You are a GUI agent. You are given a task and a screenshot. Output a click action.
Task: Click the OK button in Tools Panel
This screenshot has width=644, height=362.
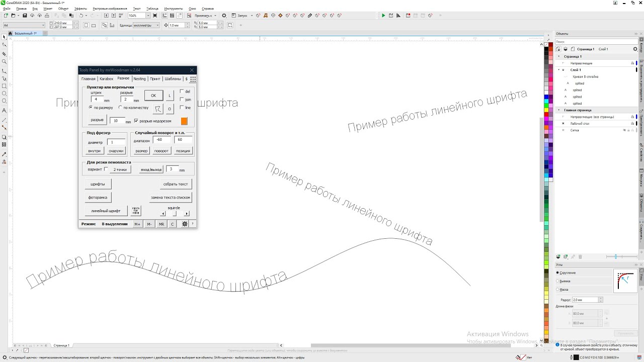pyautogui.click(x=153, y=96)
